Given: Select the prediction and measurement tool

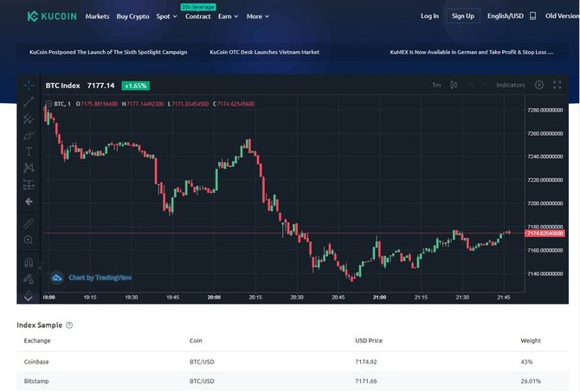Looking at the screenshot, I should pyautogui.click(x=29, y=184).
